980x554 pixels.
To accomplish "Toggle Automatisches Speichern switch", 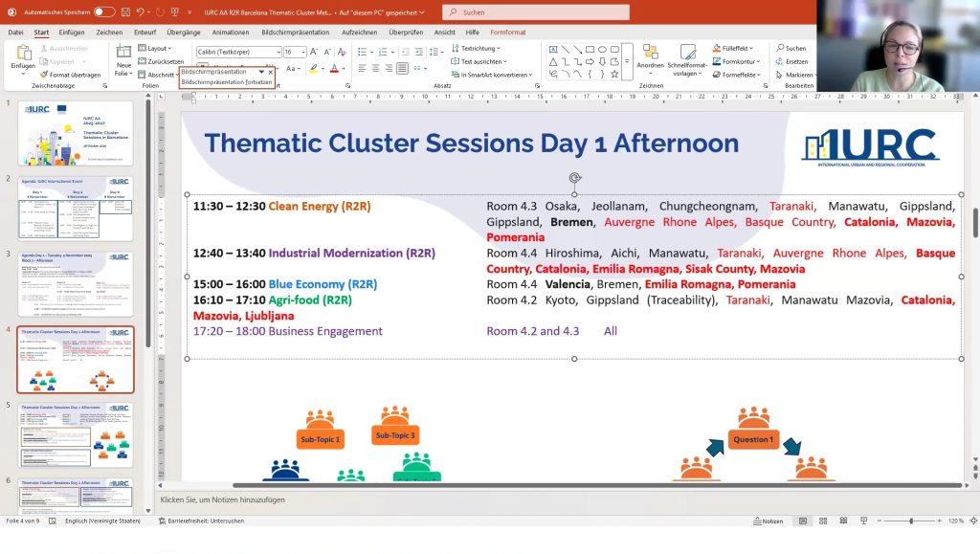I will pos(103,11).
